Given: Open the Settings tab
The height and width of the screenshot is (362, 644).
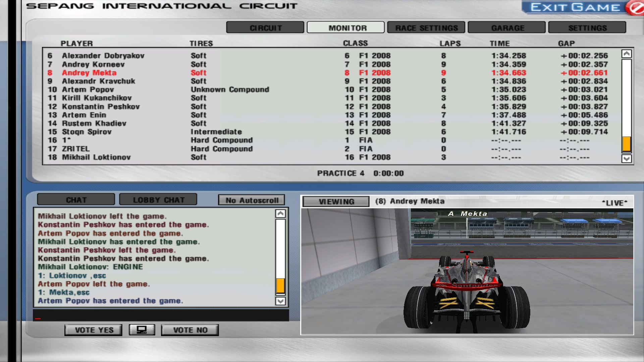Looking at the screenshot, I should tap(587, 28).
